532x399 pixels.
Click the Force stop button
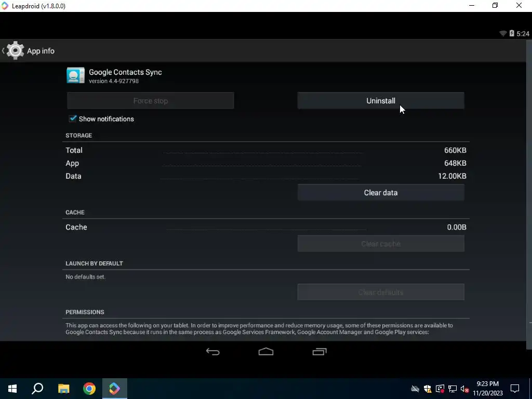tap(150, 101)
